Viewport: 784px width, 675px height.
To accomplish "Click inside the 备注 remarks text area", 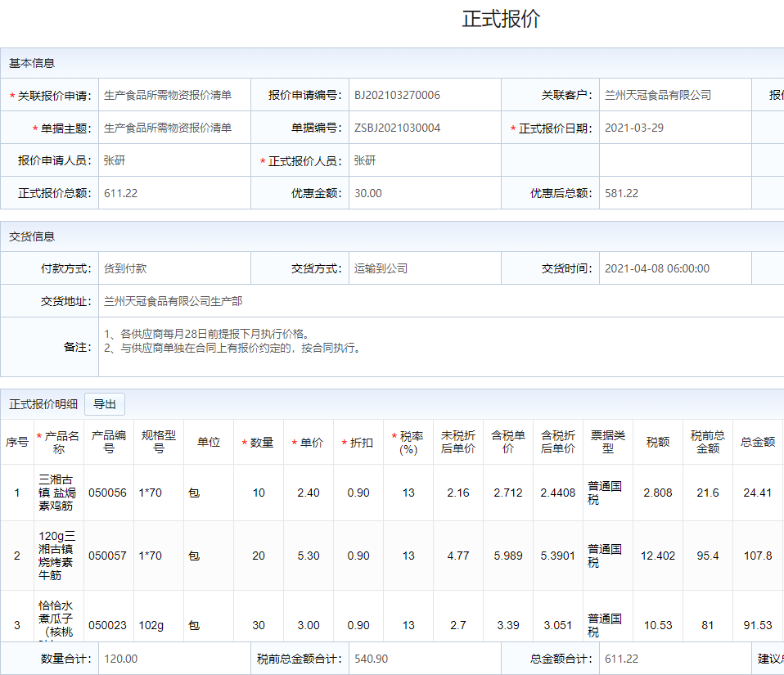I will click(409, 347).
